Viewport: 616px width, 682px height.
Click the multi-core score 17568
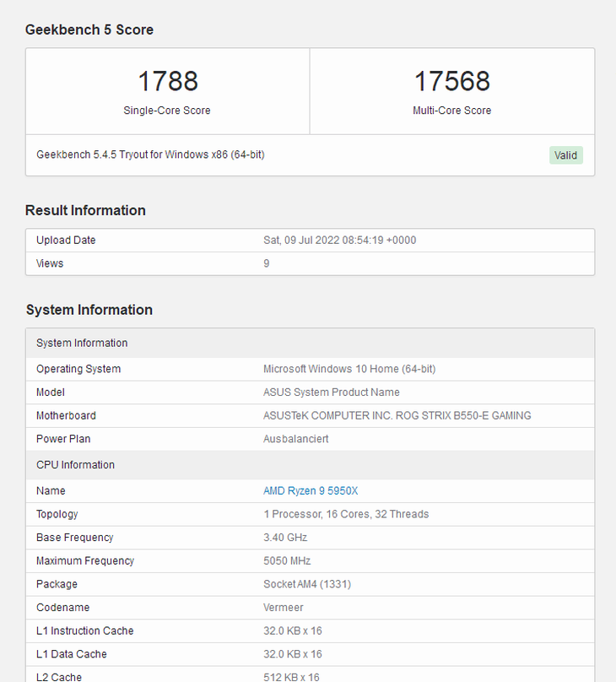pos(451,81)
